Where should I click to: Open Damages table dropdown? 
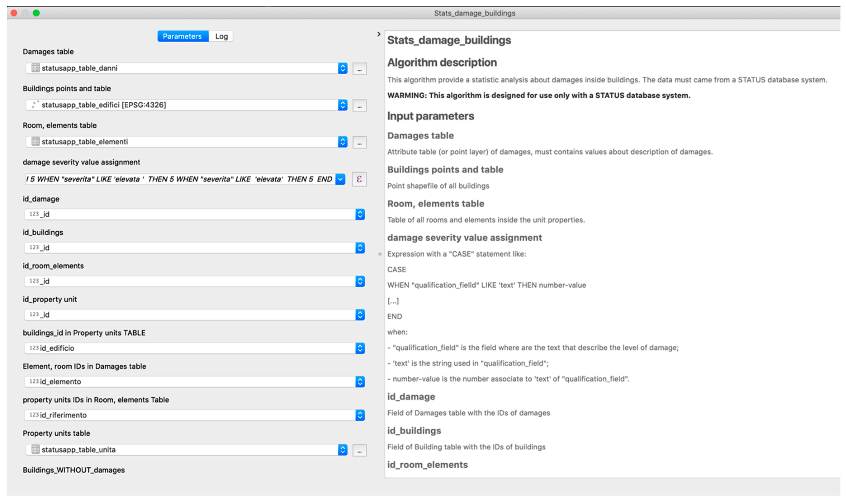343,68
